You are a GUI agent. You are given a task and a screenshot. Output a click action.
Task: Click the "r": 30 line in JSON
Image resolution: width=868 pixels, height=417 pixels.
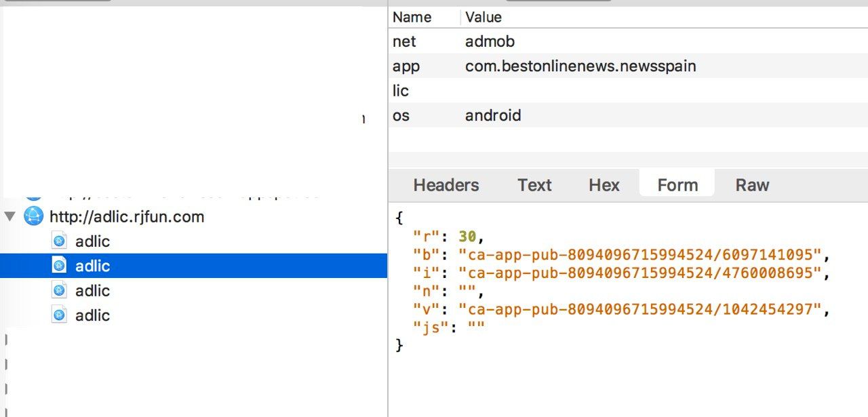(x=449, y=236)
